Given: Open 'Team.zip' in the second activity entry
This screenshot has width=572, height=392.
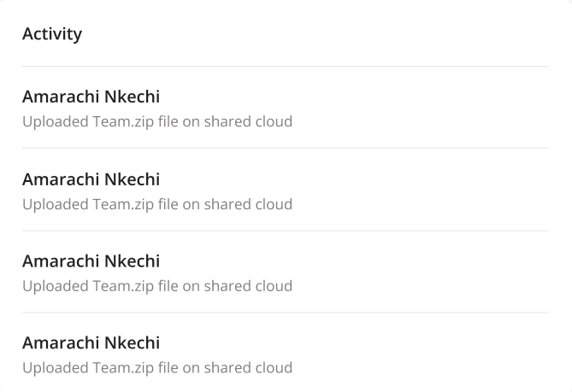Looking at the screenshot, I should click(121, 204).
